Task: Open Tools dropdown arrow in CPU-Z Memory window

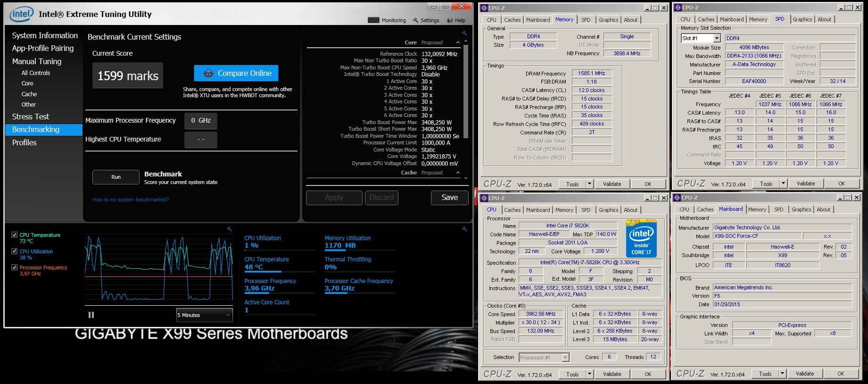Action: 589,184
